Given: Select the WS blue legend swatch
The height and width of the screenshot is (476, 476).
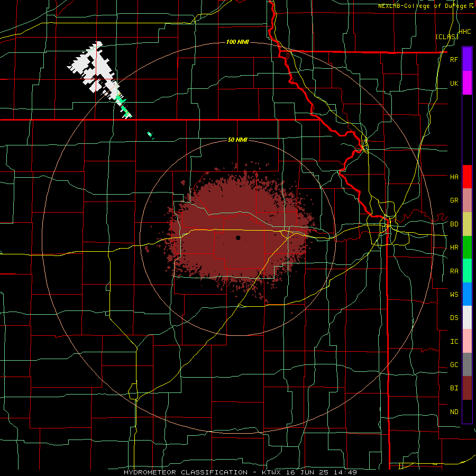Looking at the screenshot, I should click(467, 294).
